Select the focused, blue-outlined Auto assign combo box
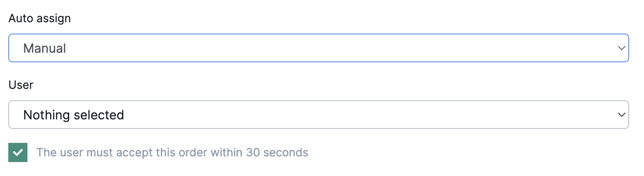644x176 pixels. click(x=318, y=48)
